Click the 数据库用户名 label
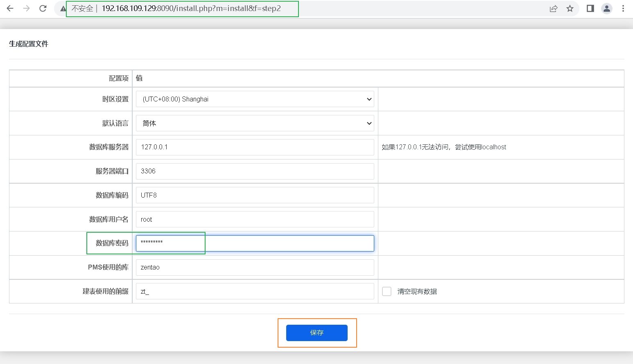Screen dimensions: 633x364 coord(109,219)
